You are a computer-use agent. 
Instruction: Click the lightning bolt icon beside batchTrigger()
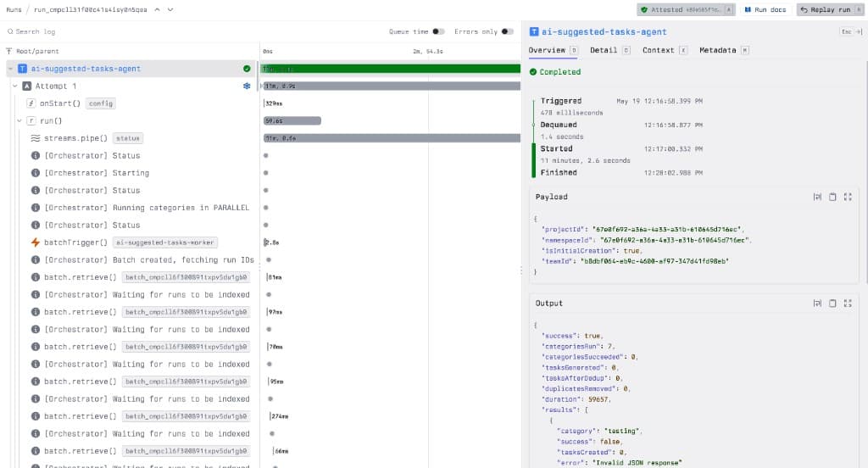coord(36,242)
